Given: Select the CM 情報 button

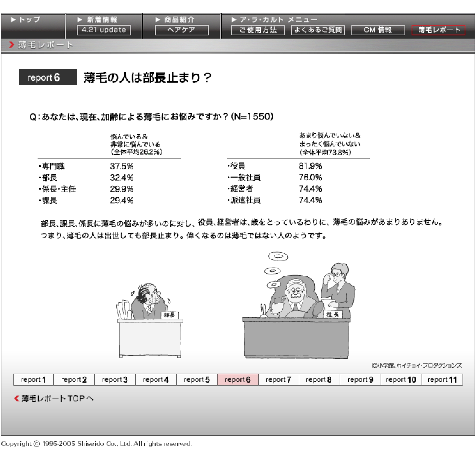Looking at the screenshot, I should coord(378,30).
